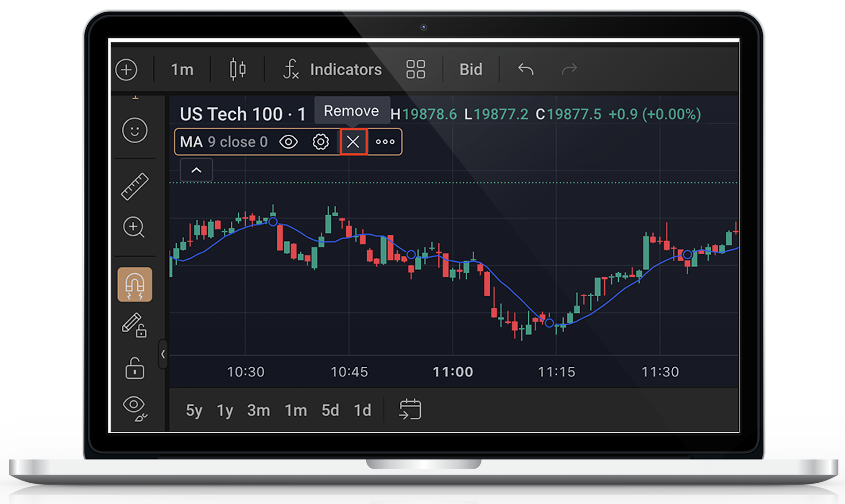Open the layout grid selector
The image size is (845, 504).
tap(415, 70)
